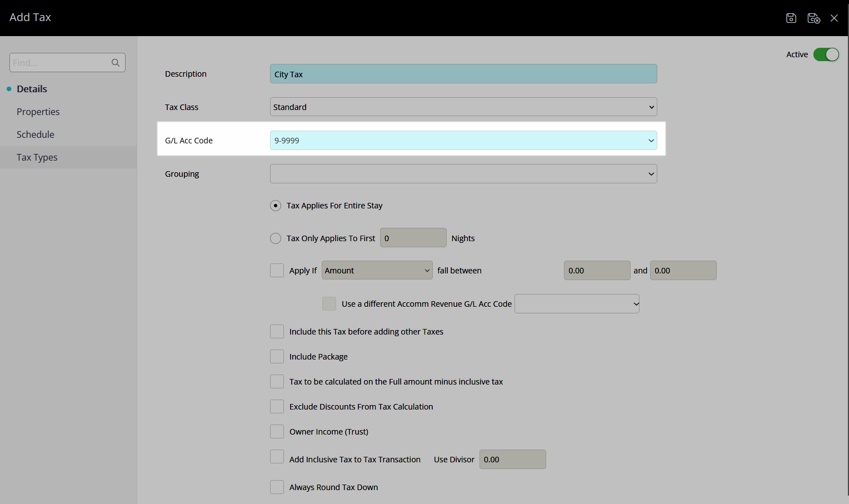Open the Tax Class dropdown
This screenshot has width=849, height=504.
(x=463, y=107)
